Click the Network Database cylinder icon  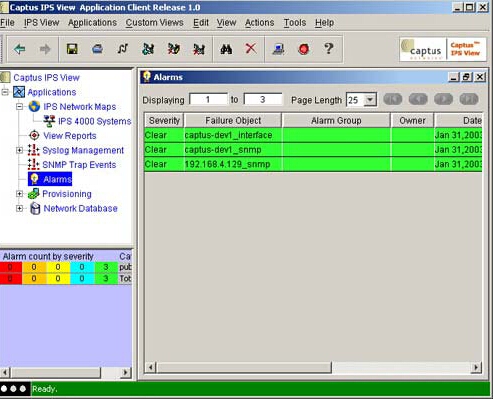click(x=35, y=208)
